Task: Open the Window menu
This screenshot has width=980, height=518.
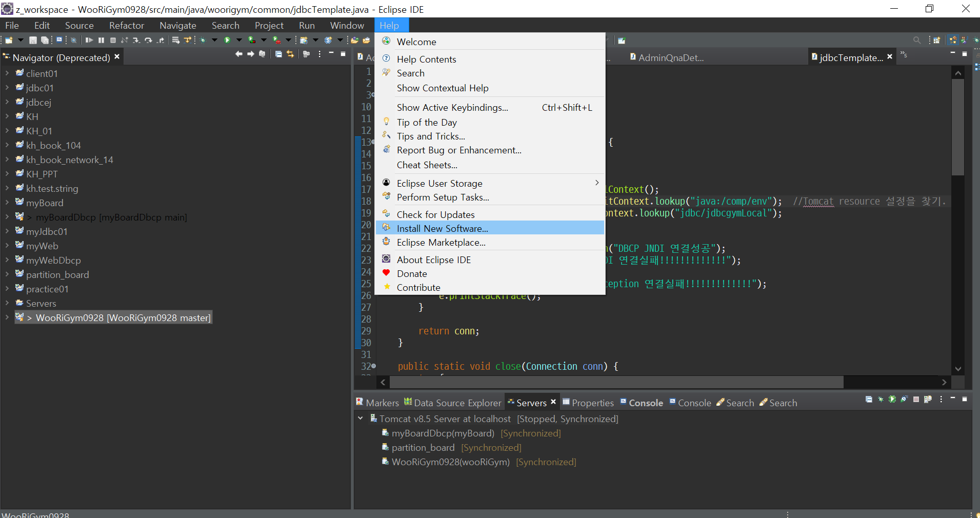Action: click(x=347, y=25)
